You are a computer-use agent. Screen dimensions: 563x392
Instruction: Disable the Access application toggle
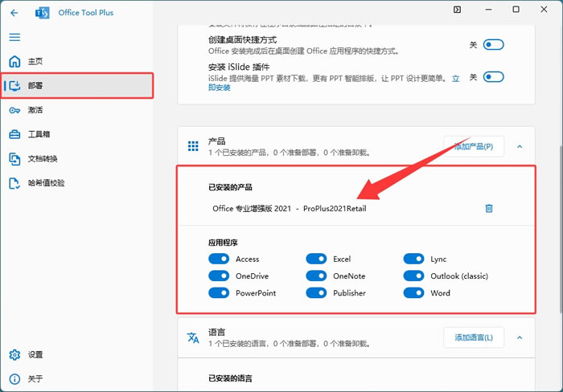[219, 259]
